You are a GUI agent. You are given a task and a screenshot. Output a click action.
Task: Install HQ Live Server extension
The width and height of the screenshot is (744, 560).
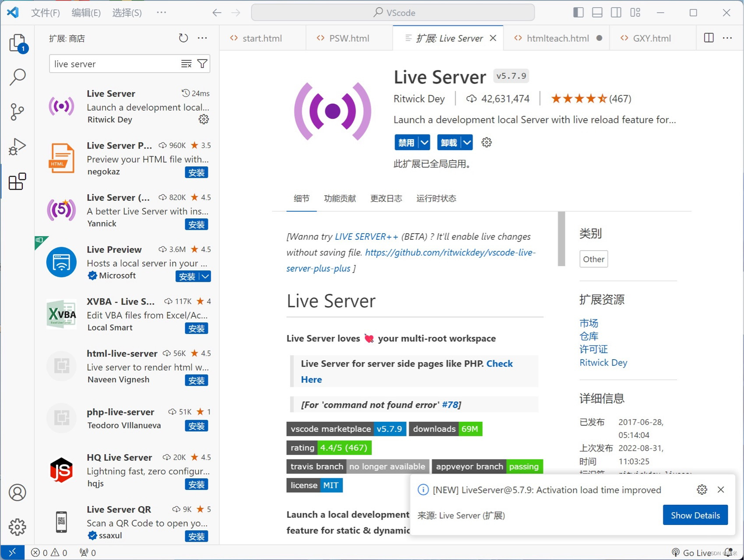(197, 484)
